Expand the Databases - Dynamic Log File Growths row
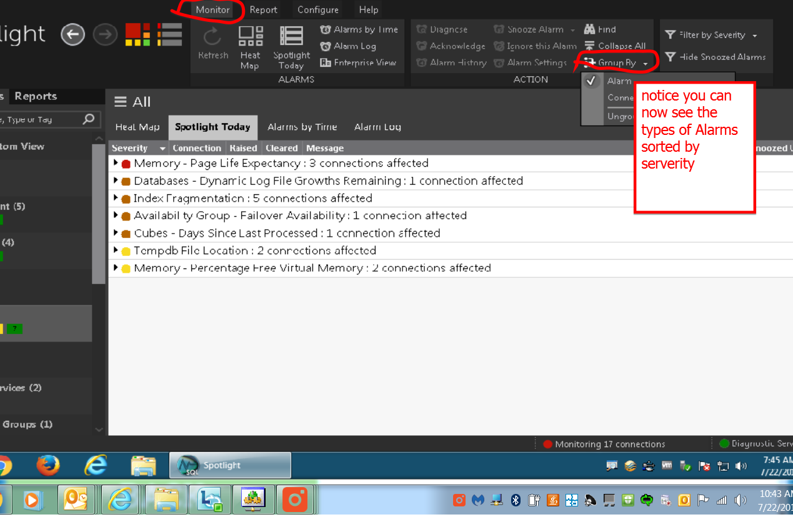793x532 pixels. coord(116,180)
